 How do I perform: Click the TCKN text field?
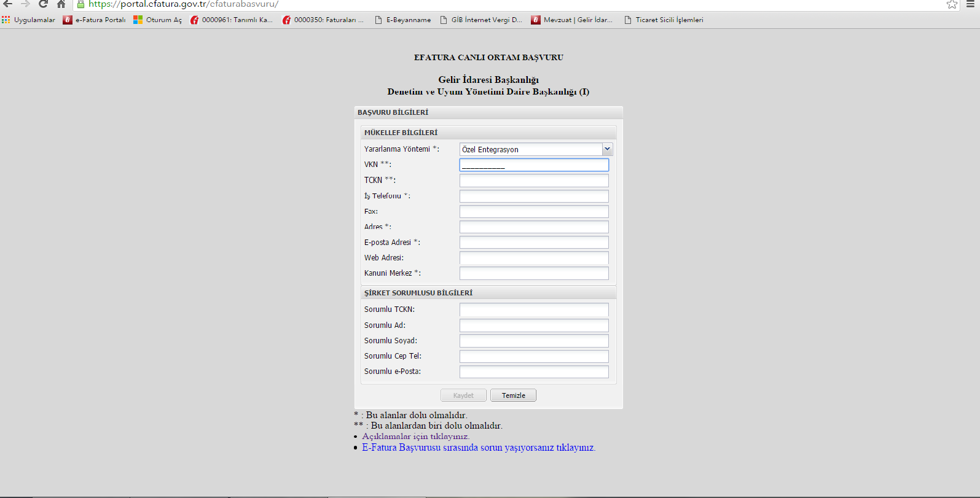click(534, 181)
